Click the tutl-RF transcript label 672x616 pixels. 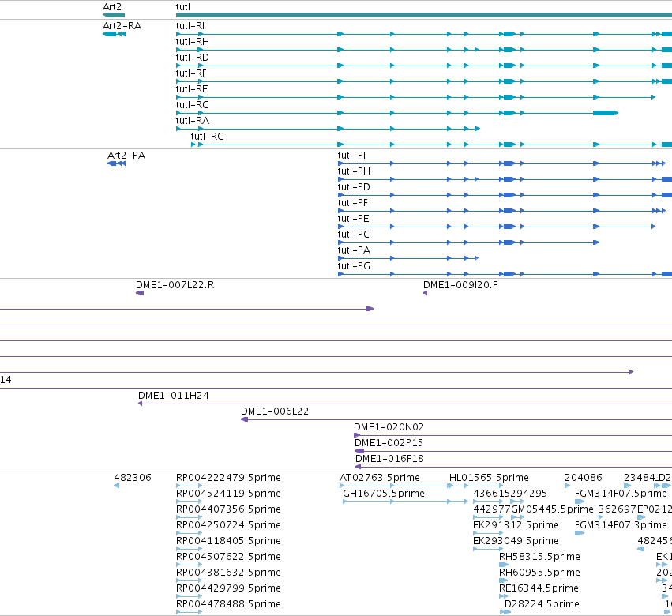(x=191, y=73)
